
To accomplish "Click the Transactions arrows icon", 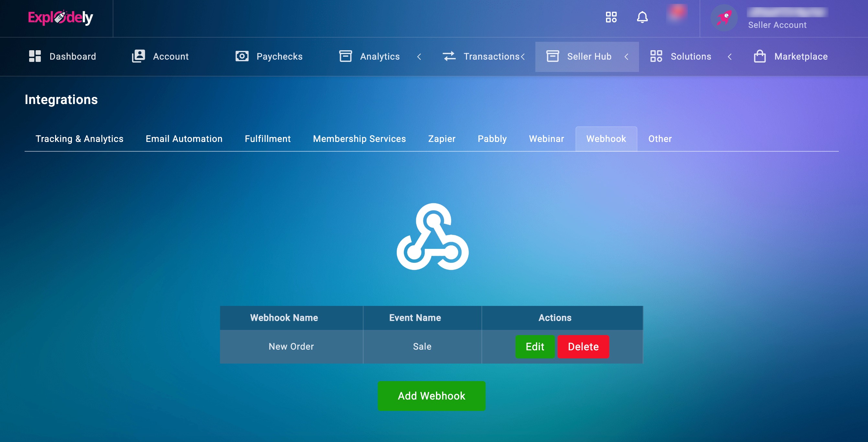I will click(449, 56).
